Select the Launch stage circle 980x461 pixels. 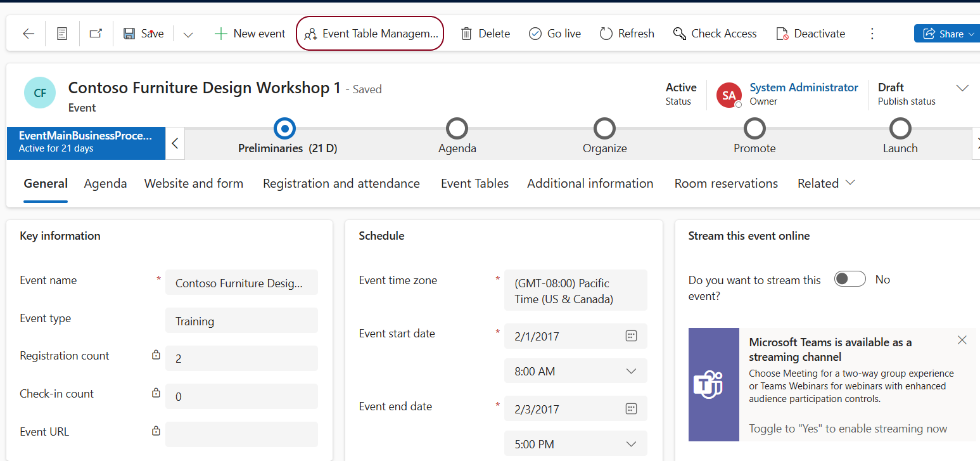pos(900,129)
